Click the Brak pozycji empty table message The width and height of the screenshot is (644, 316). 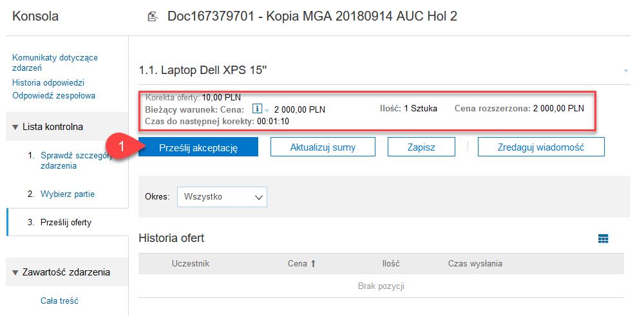tap(381, 286)
